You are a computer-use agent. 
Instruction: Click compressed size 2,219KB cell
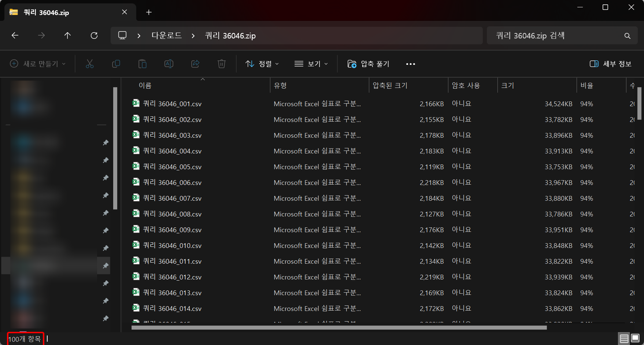(432, 277)
